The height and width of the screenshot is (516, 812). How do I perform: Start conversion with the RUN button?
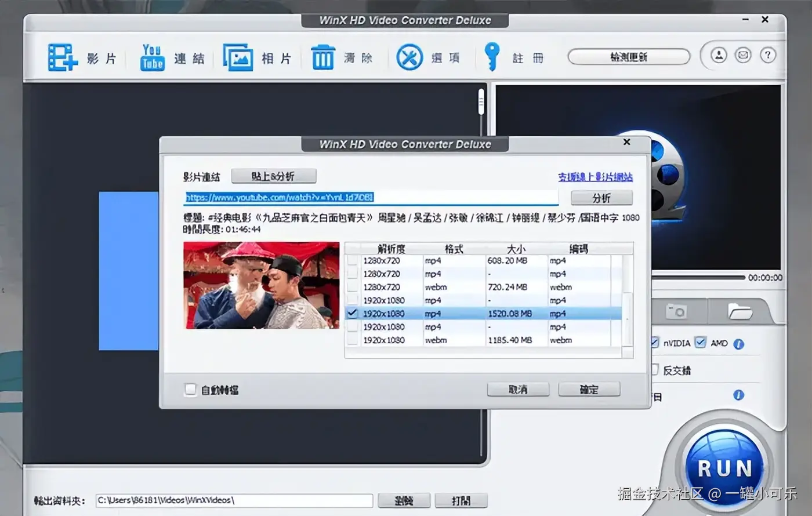(724, 467)
